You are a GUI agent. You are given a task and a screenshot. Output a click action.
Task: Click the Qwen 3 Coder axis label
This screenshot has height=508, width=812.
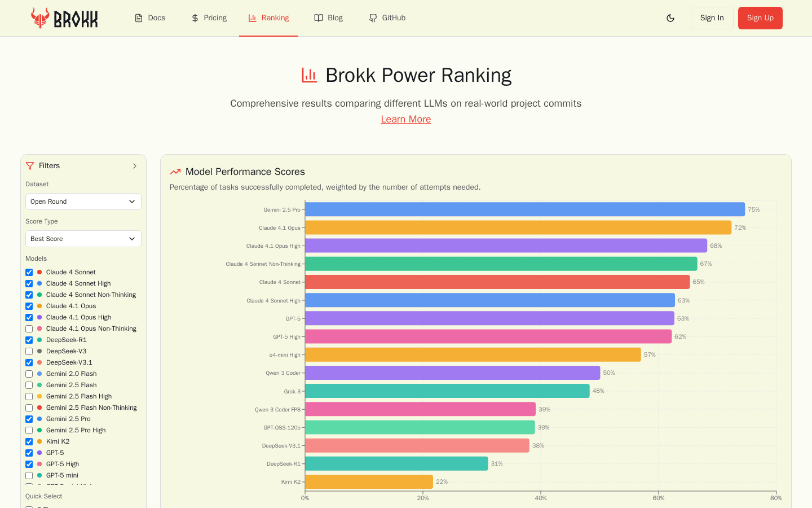283,373
